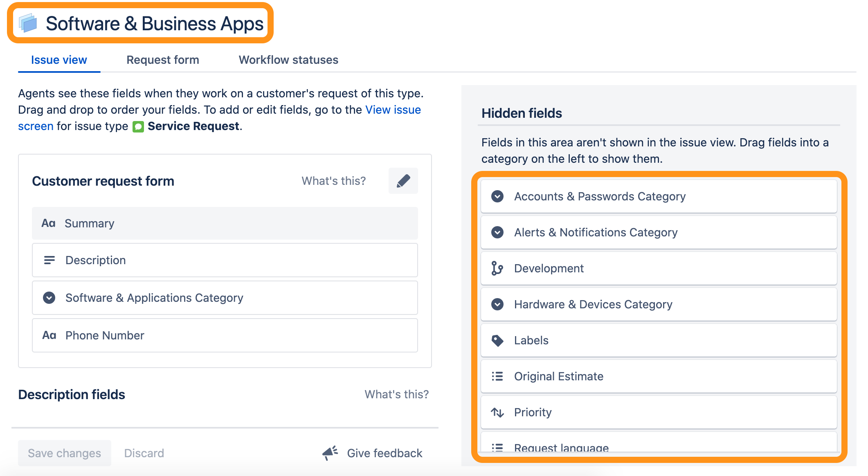Click the Priority arrows icon
868x476 pixels.
pyautogui.click(x=497, y=412)
